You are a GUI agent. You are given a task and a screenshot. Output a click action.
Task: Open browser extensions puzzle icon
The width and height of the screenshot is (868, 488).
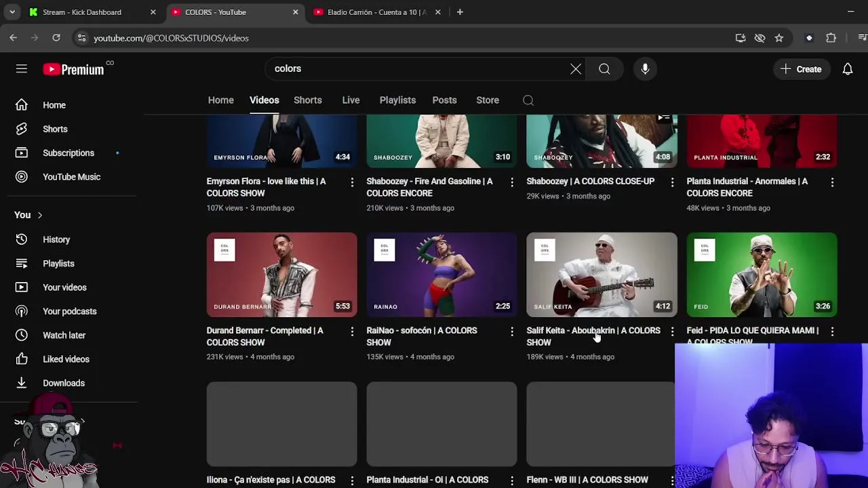(831, 38)
